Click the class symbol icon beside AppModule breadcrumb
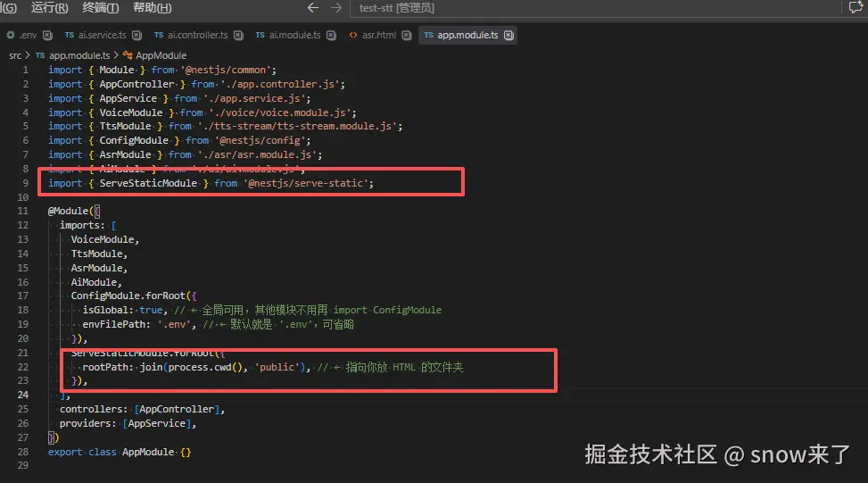The image size is (868, 483). pos(128,55)
